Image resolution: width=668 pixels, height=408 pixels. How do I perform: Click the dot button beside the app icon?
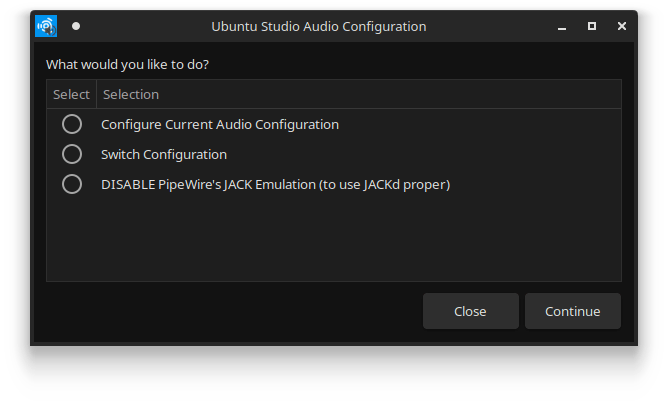76,26
